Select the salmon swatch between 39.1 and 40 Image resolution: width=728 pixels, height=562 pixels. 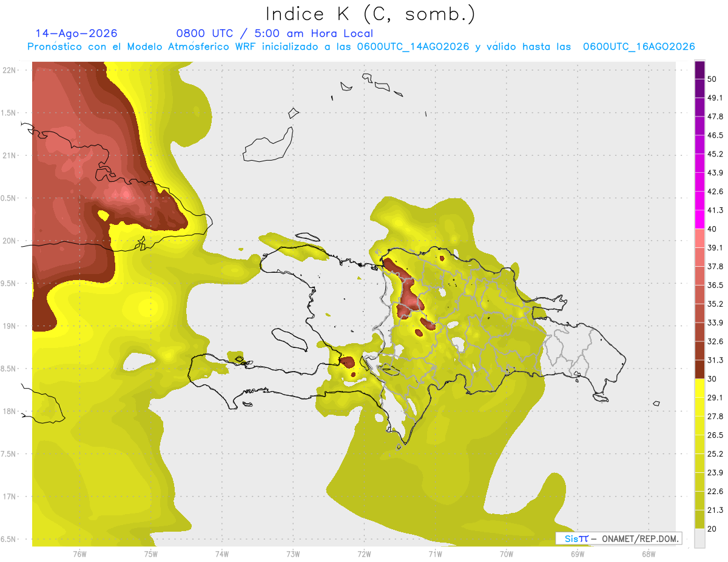tap(700, 238)
